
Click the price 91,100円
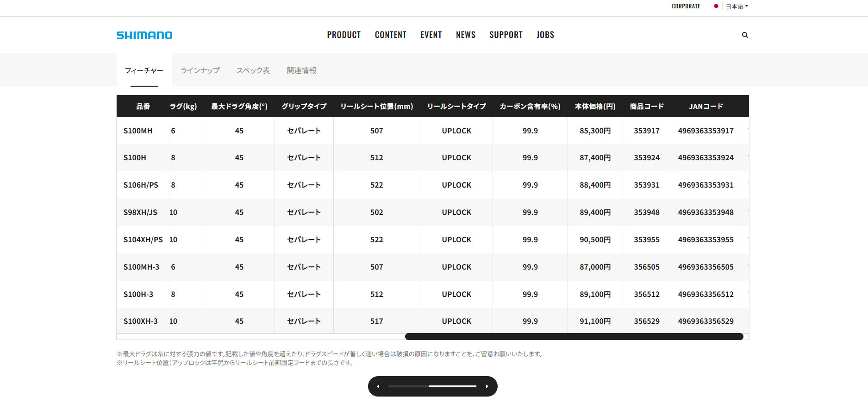click(x=595, y=321)
